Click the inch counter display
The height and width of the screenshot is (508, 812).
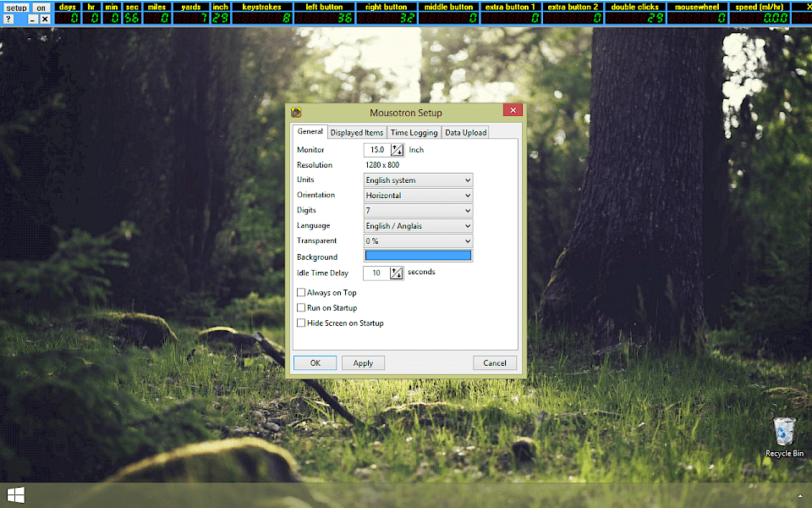tap(221, 18)
